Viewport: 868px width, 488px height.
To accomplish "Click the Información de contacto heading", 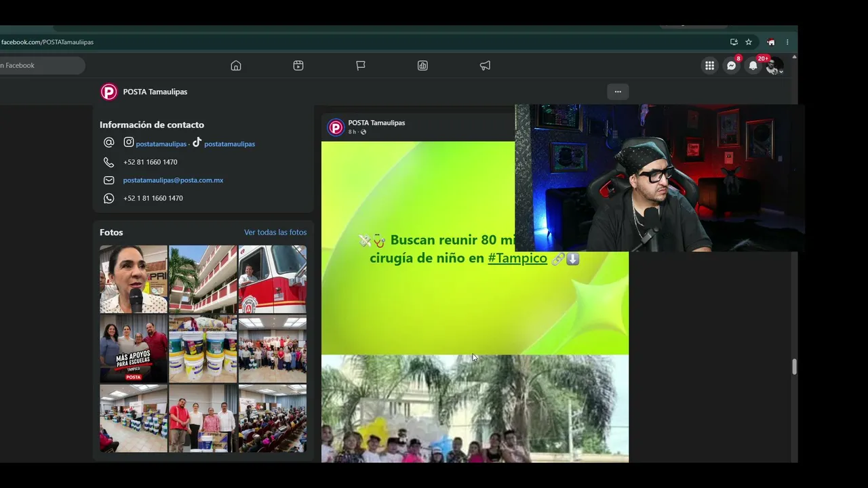I will tap(152, 125).
